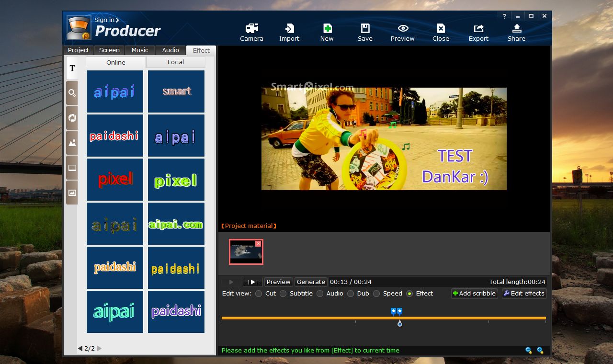
Task: Select the Subtitle edit view option
Action: tap(283, 294)
